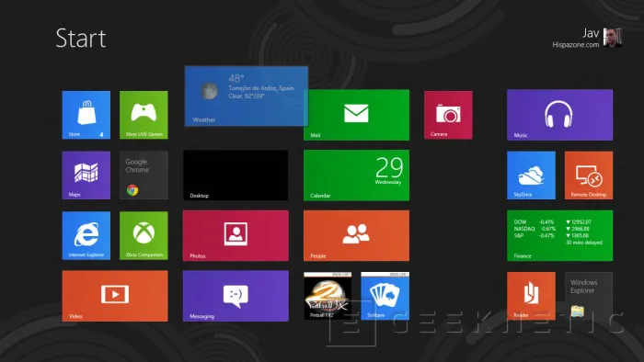644x362 pixels.
Task: Open the Video tile
Action: 115,296
